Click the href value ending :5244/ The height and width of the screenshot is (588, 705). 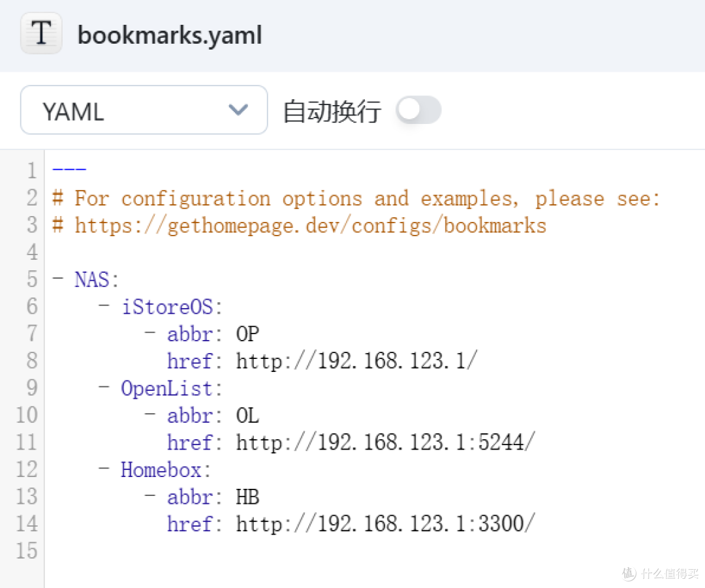point(386,442)
